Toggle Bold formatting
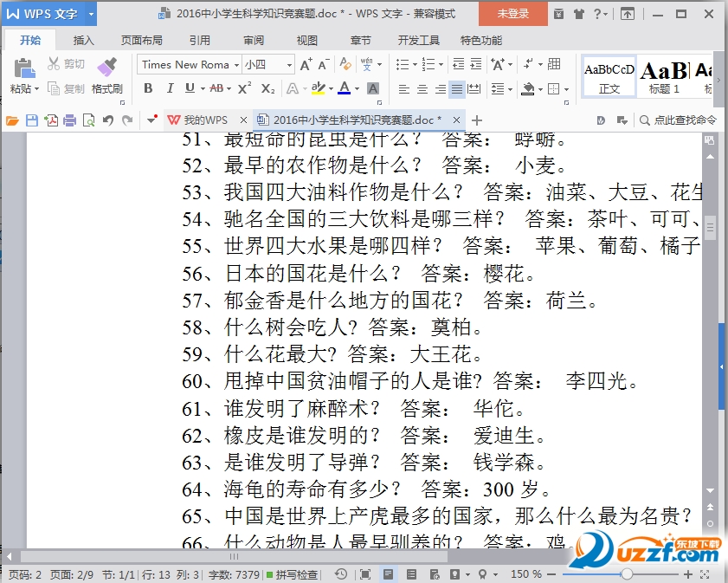Viewport: 728px width, 583px height. pos(148,88)
